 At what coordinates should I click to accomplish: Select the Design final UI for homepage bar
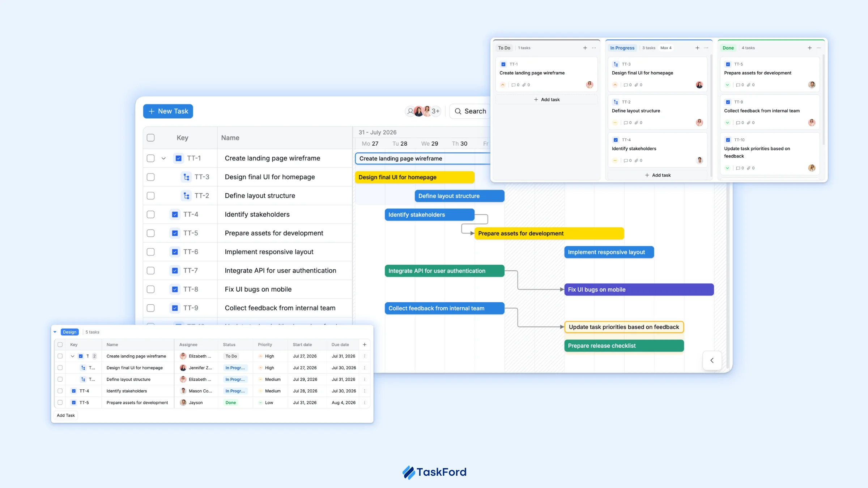[x=414, y=177]
